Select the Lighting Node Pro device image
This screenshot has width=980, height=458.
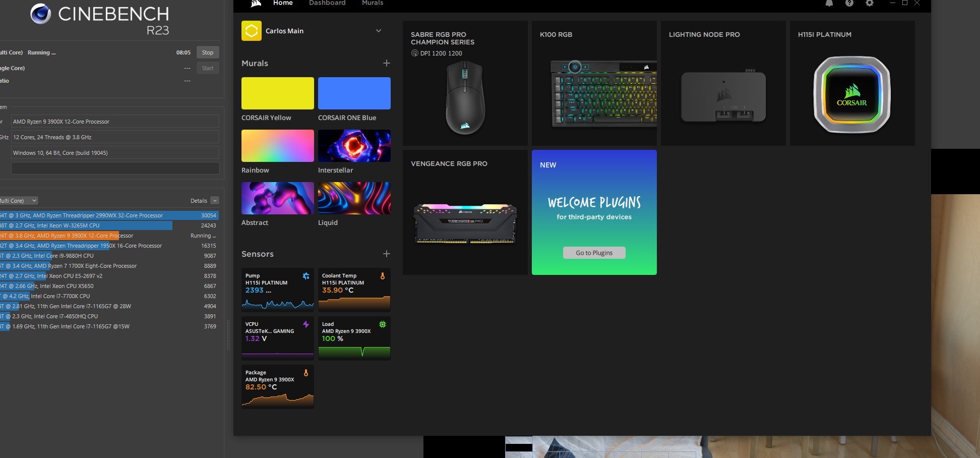click(723, 96)
